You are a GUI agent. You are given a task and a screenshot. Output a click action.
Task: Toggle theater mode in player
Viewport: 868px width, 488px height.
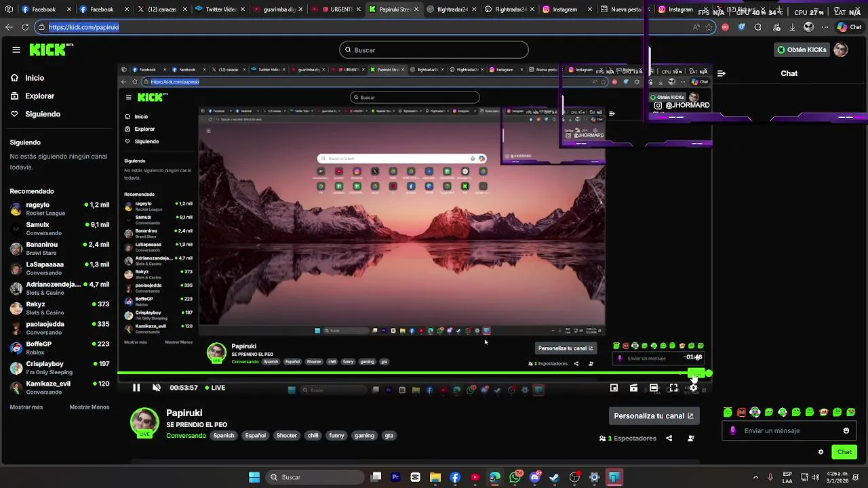[653, 388]
